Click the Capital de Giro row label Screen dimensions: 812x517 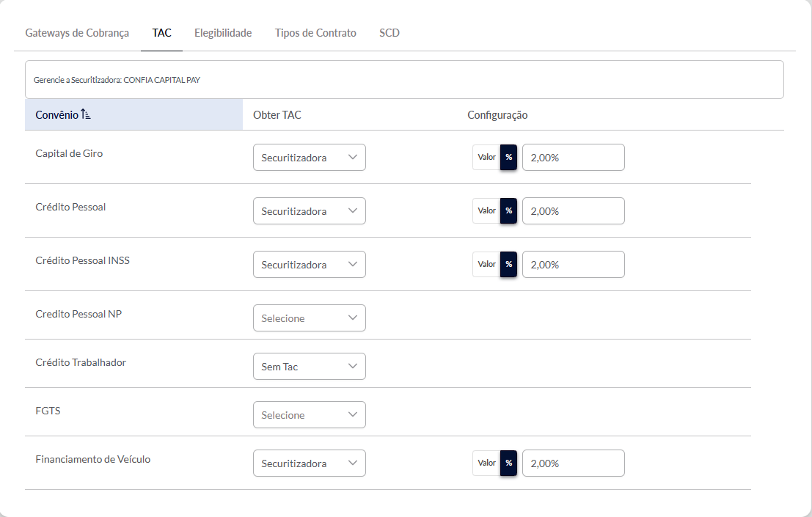(x=69, y=154)
